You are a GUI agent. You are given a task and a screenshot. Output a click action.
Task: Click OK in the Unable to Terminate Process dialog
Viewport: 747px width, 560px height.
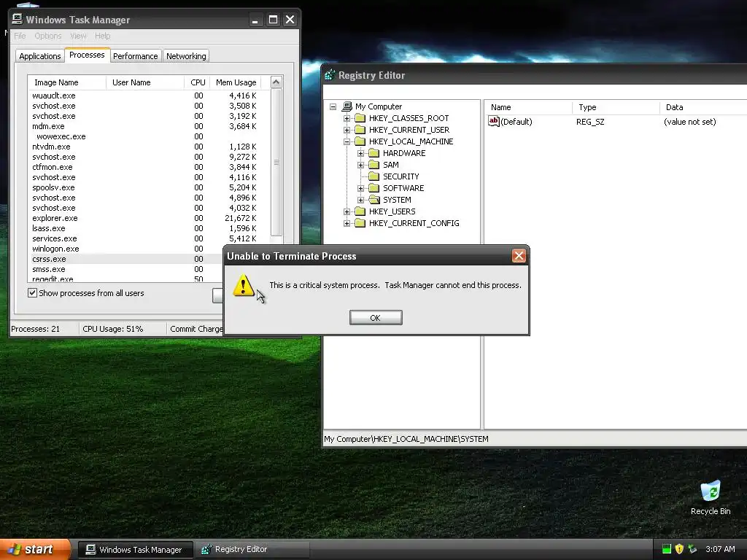(376, 318)
